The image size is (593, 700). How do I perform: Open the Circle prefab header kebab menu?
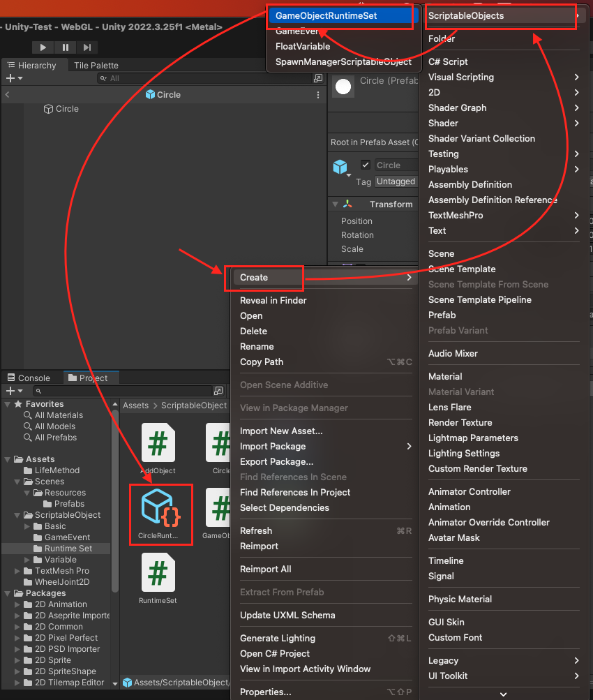coord(317,95)
